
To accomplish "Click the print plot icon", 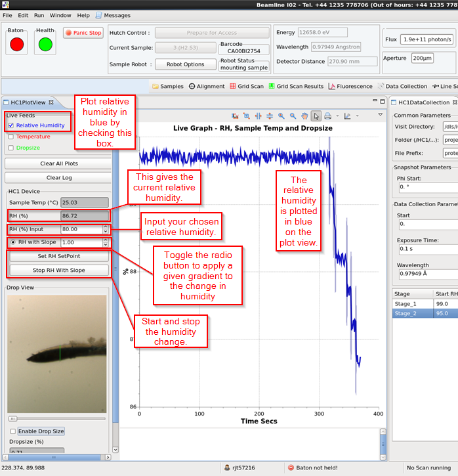I will pyautogui.click(x=327, y=116).
